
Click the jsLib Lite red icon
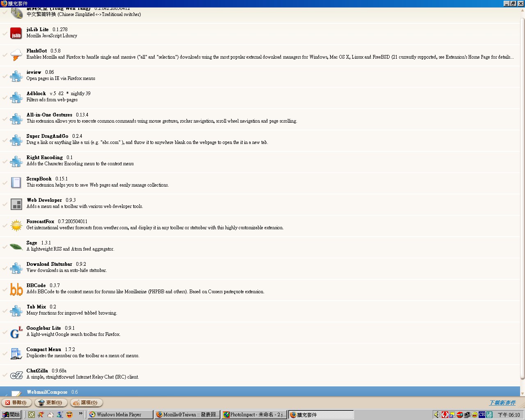coord(16,33)
